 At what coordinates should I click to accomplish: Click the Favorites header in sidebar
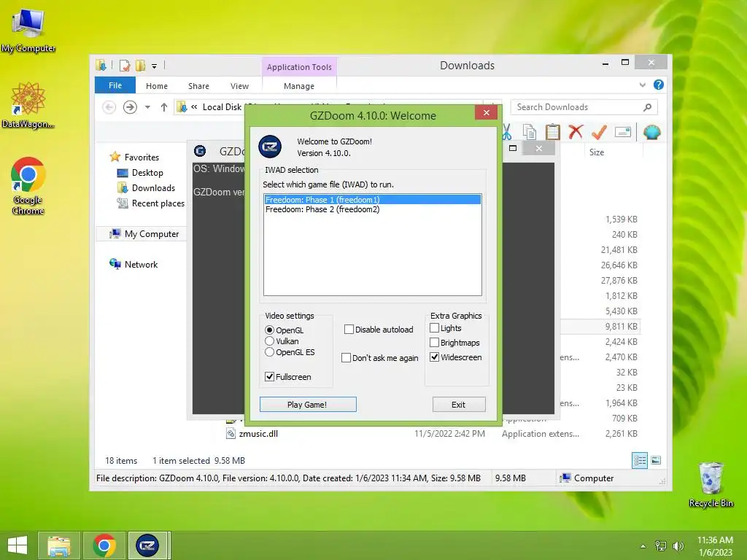[x=142, y=157]
